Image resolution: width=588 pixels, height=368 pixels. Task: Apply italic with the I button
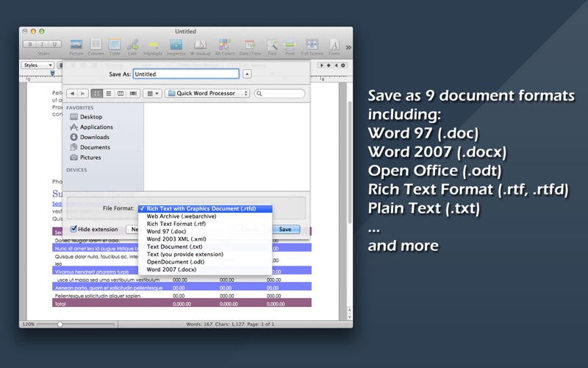(x=42, y=44)
